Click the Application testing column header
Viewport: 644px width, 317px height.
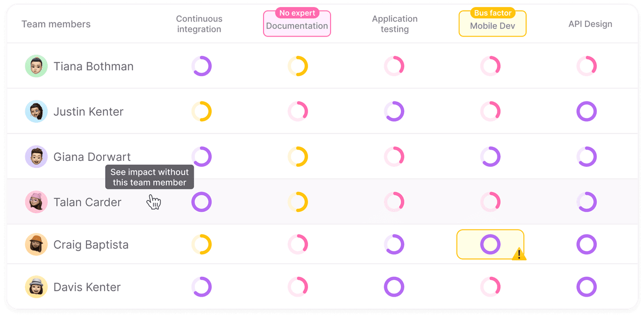point(394,24)
